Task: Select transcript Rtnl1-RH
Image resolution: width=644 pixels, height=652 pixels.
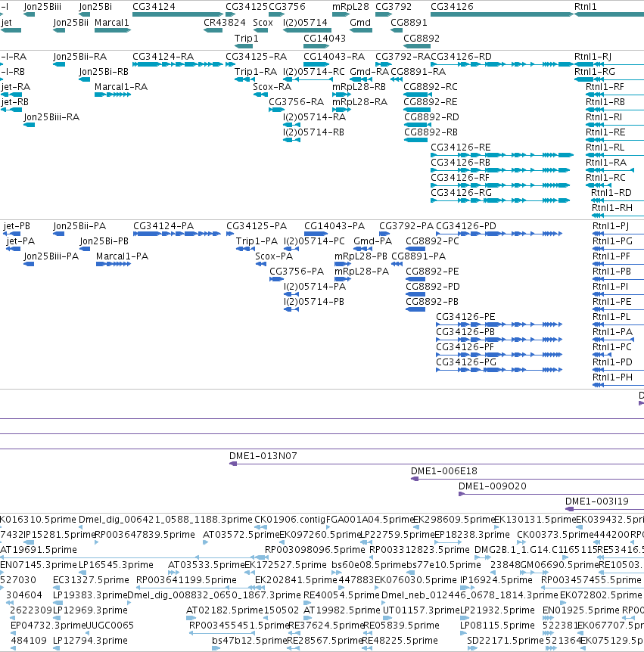Action: [611, 208]
